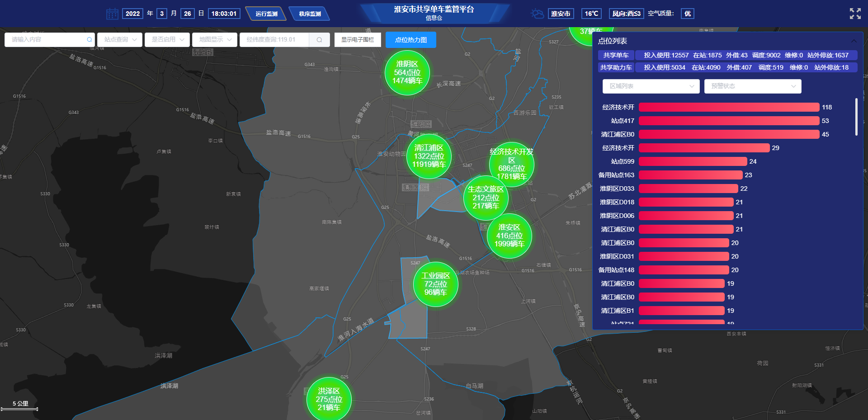Click the 淮阴区D018 row label
Screen dimensions: 868x420
(617, 202)
